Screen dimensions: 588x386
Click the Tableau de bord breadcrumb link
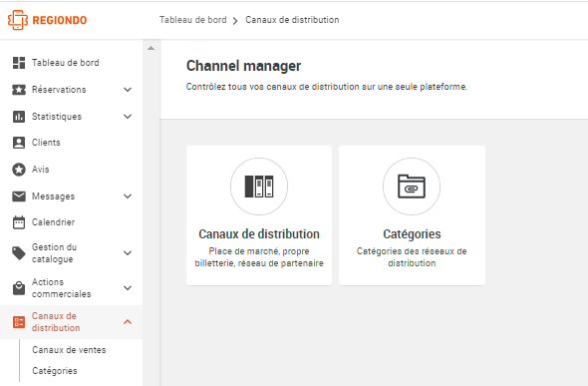pos(192,20)
